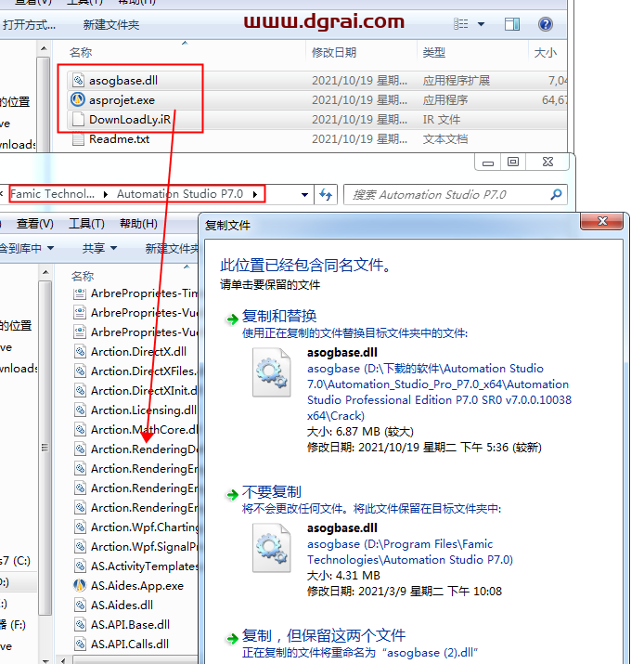Sort by the 大小 column header
The width and height of the screenshot is (644, 664).
(x=546, y=53)
